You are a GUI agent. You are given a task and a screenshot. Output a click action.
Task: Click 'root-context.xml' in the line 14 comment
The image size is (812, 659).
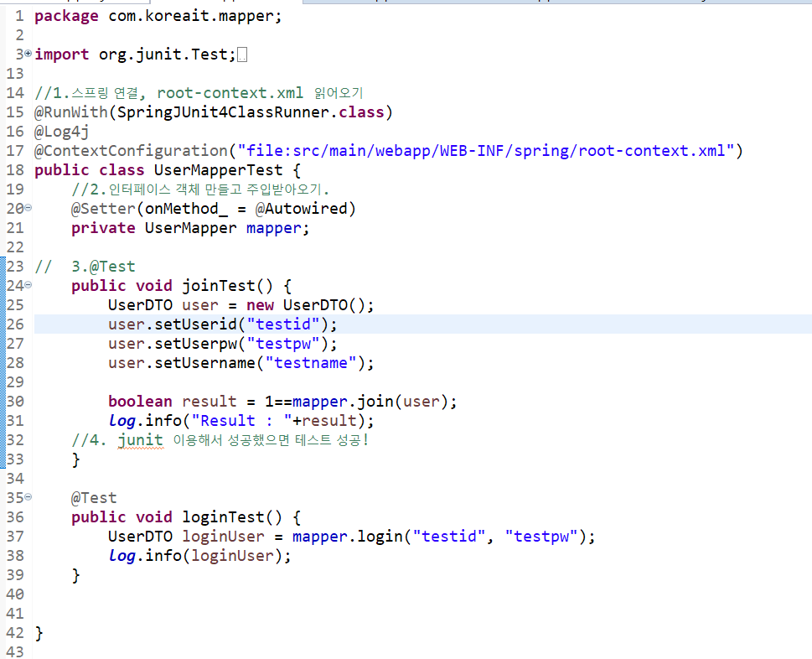[x=230, y=93]
